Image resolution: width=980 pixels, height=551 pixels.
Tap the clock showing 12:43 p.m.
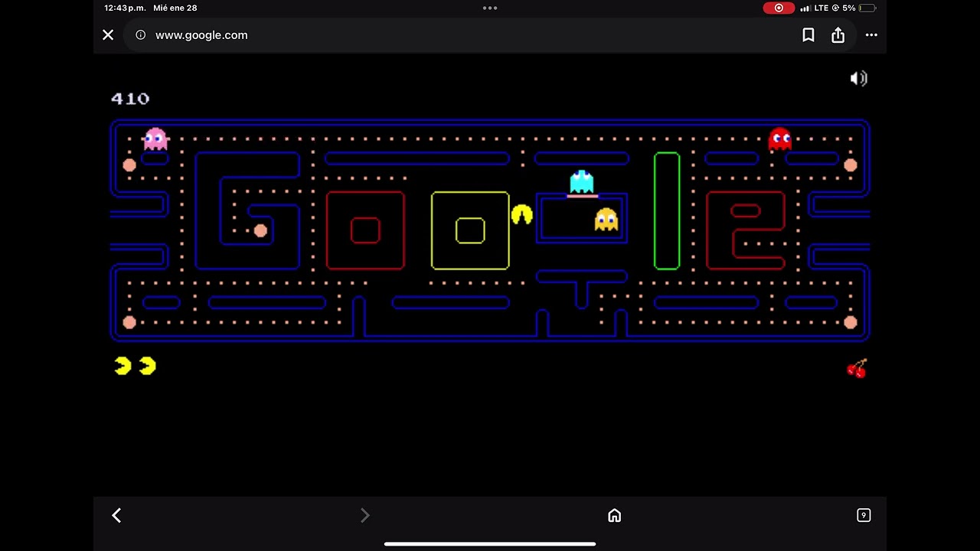(125, 8)
